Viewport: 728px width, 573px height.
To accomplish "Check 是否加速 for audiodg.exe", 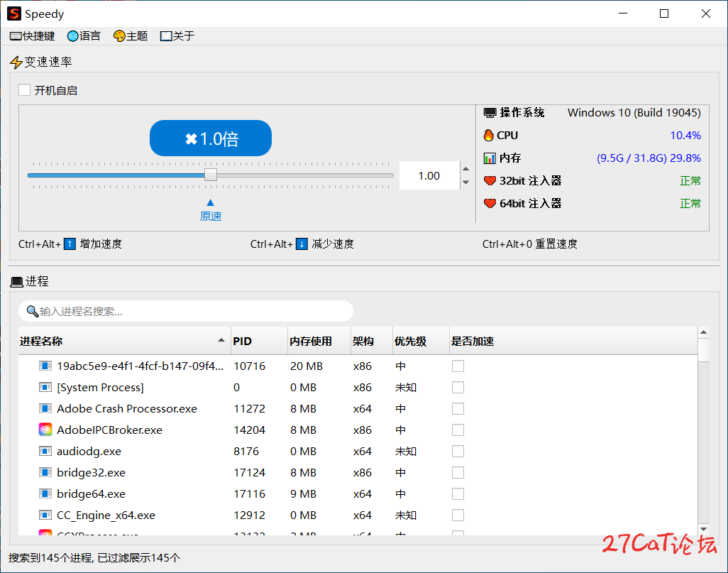I will 458,451.
